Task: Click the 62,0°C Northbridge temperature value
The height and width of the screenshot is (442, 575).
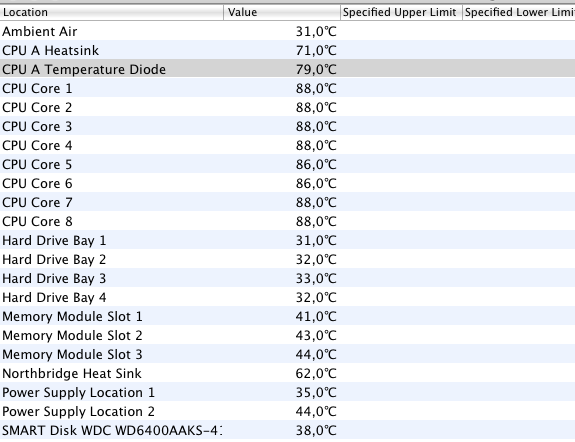Action: (x=316, y=373)
